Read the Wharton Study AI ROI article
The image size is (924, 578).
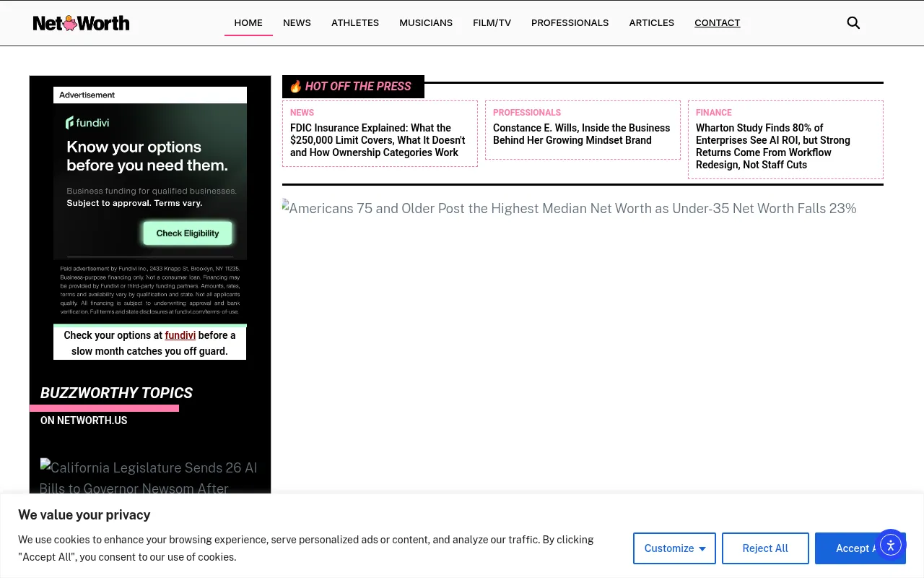pyautogui.click(x=772, y=146)
